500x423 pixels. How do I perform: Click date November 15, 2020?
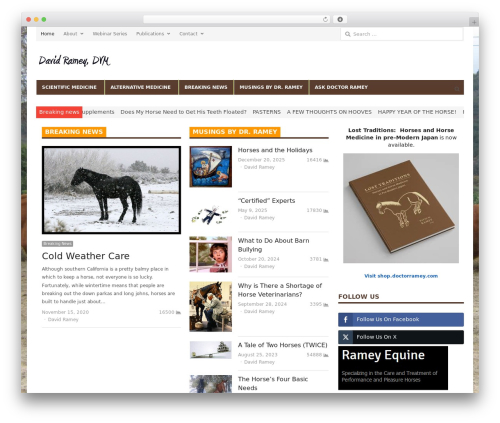point(65,312)
